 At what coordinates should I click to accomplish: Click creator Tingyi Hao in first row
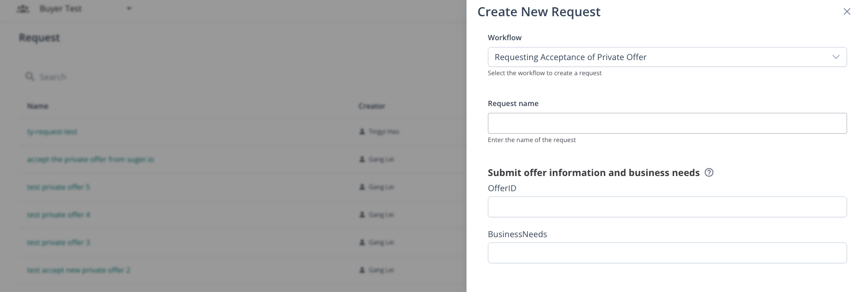coord(384,132)
